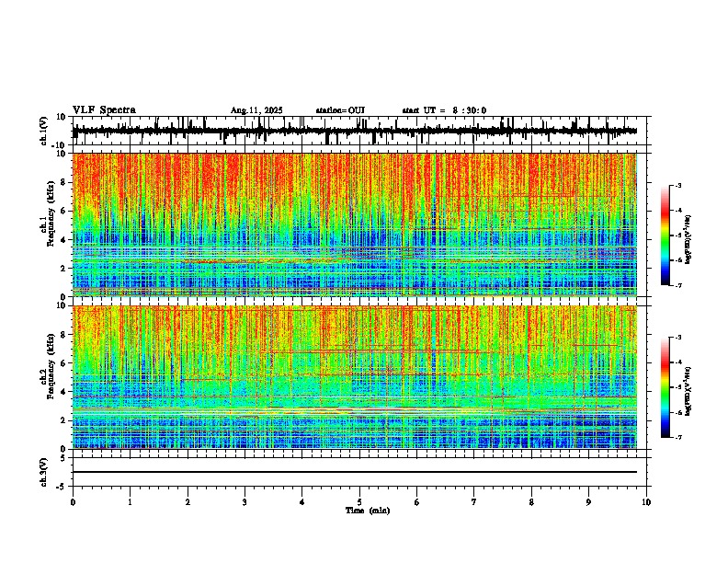Image resolution: width=728 pixels, height=563 pixels.
Task: Click the time axis tick label '3'
Action: click(245, 502)
